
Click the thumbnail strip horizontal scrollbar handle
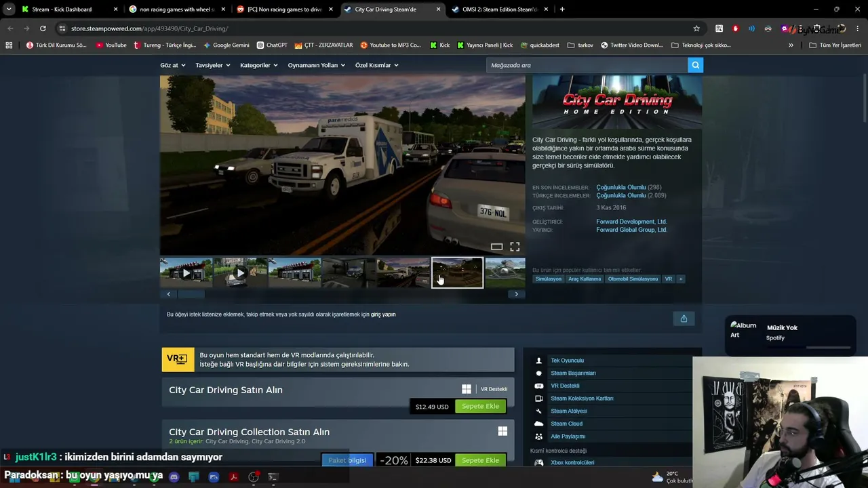click(x=191, y=294)
